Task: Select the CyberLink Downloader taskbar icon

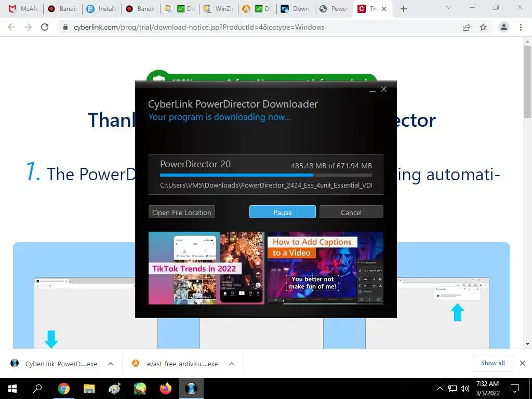Action: tap(191, 389)
